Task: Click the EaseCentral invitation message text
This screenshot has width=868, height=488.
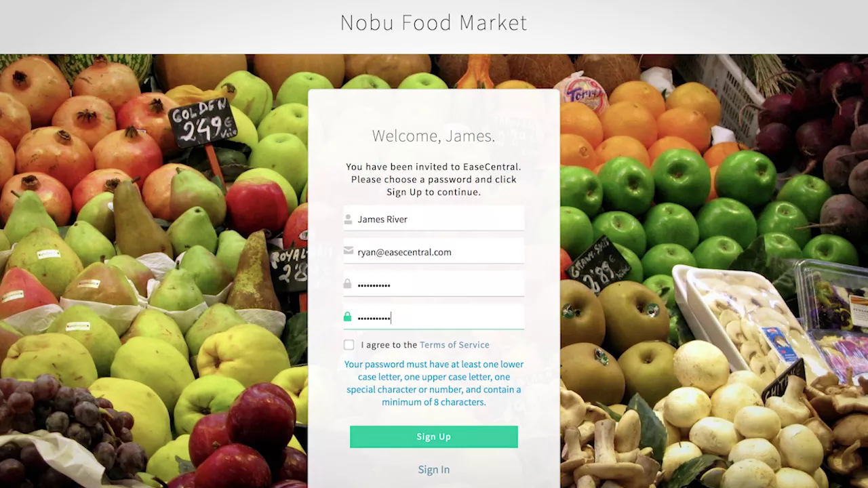Action: 434,179
